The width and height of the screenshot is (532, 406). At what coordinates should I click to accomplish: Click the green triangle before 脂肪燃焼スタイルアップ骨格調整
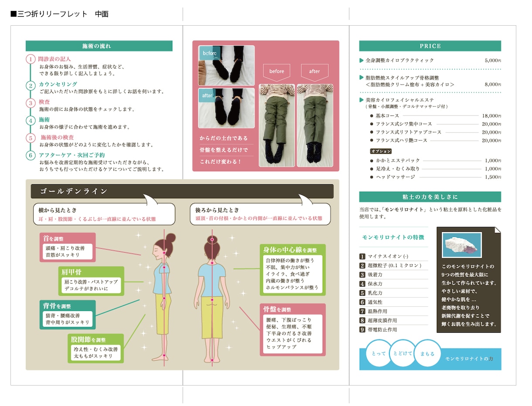361,78
